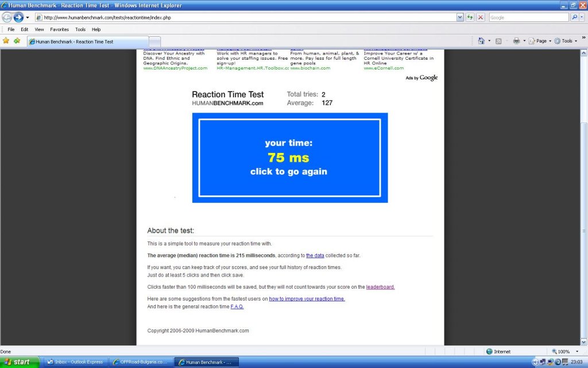Screen dimensions: 588x368
Task: Click the Add to Favorites icon
Action: coord(17,41)
